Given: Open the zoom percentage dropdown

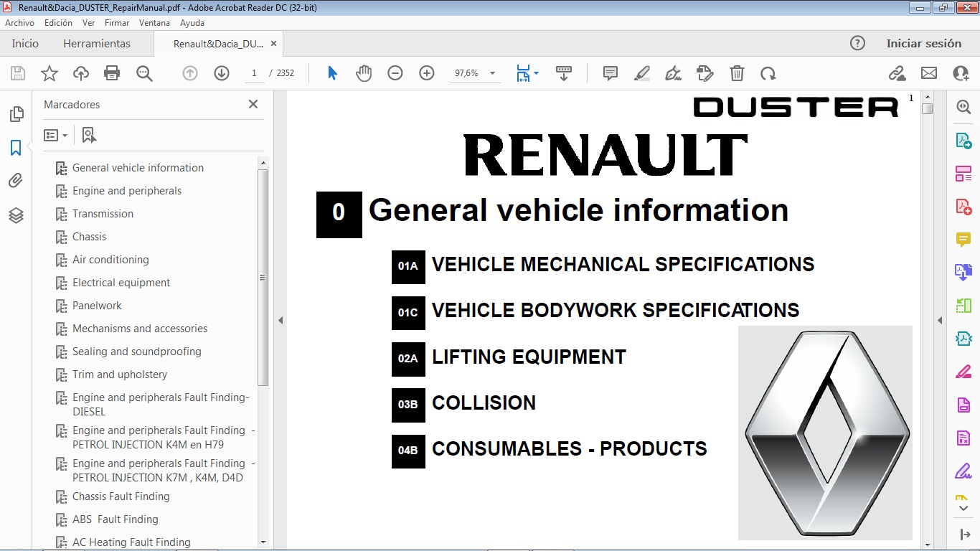Looking at the screenshot, I should click(491, 72).
